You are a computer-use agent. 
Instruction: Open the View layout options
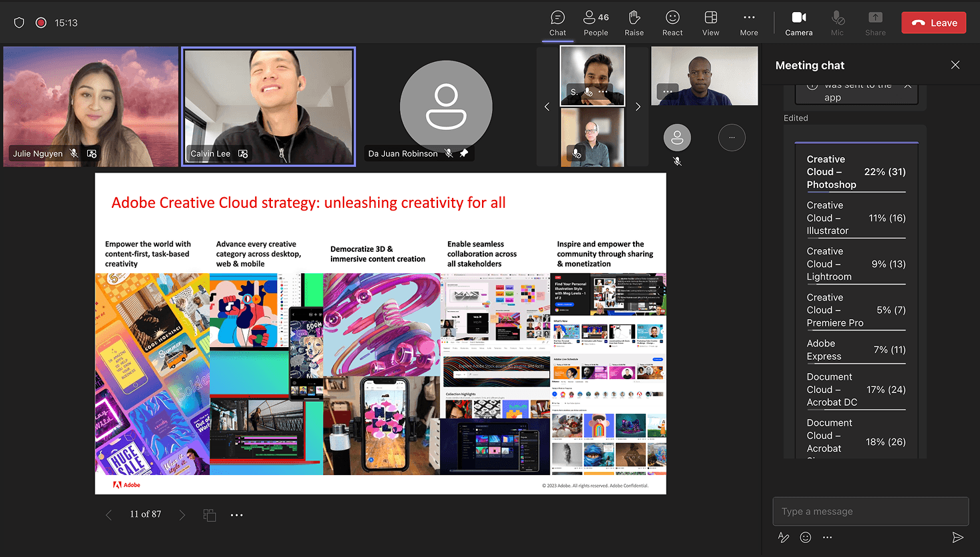pyautogui.click(x=711, y=23)
